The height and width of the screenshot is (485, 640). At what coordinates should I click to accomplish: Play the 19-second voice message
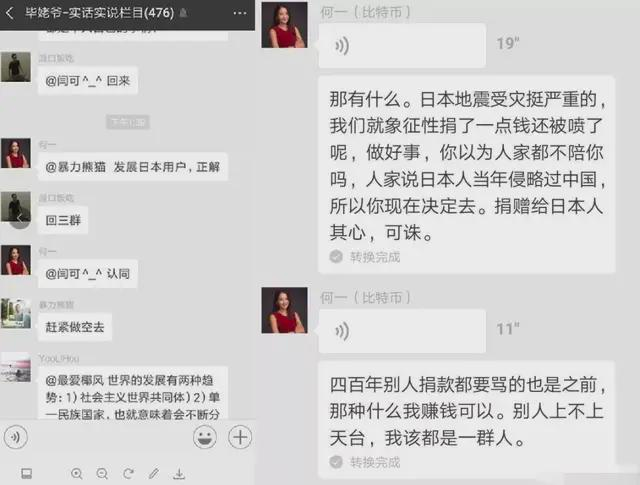(x=402, y=45)
